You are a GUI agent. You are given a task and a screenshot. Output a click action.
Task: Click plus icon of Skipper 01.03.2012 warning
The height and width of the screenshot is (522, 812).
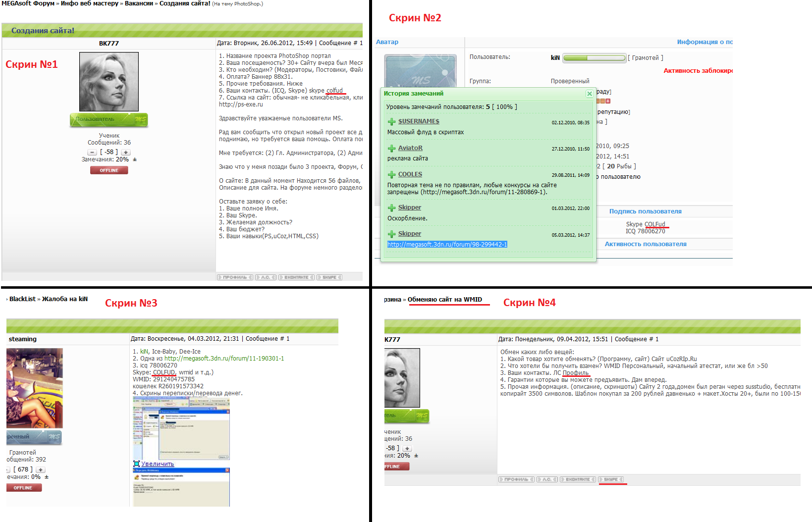pos(391,208)
